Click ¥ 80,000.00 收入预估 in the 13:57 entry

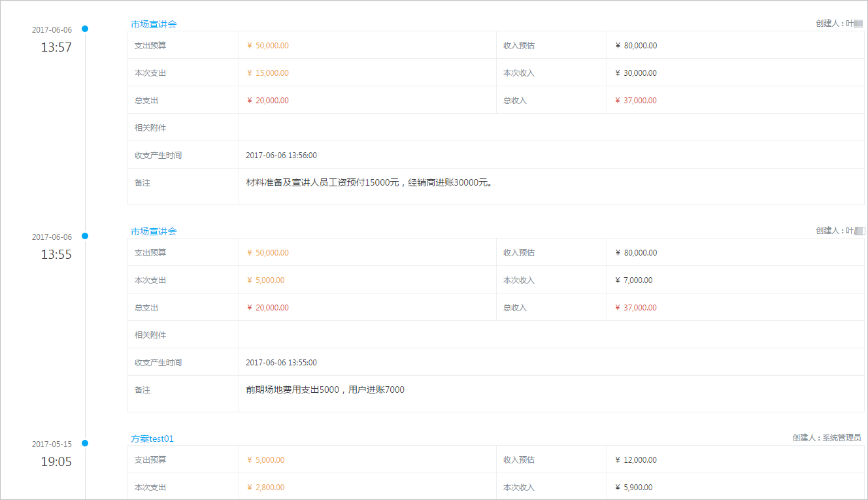tap(636, 46)
